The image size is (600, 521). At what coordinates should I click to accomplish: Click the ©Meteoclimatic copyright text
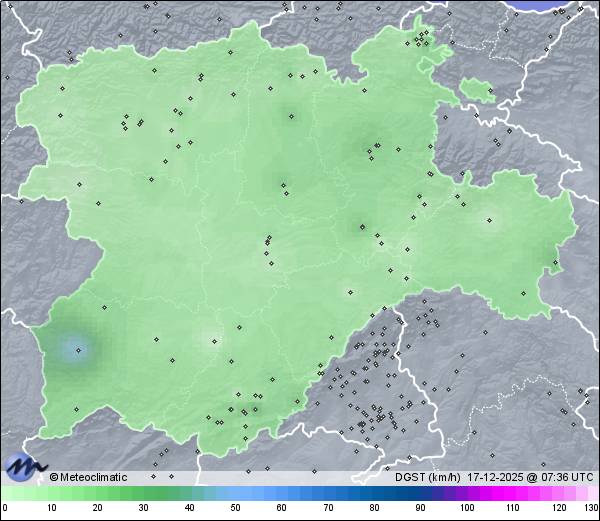[88, 477]
